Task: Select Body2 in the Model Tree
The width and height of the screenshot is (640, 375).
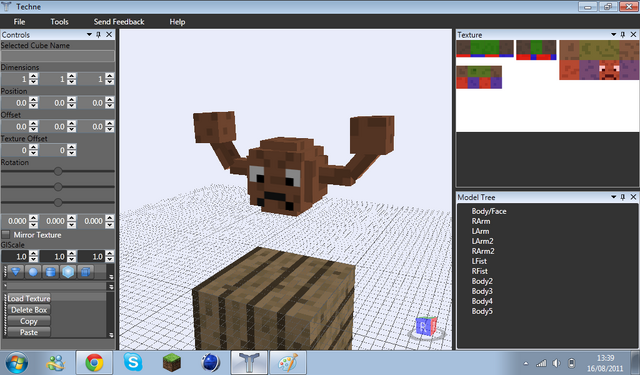Action: tap(482, 281)
